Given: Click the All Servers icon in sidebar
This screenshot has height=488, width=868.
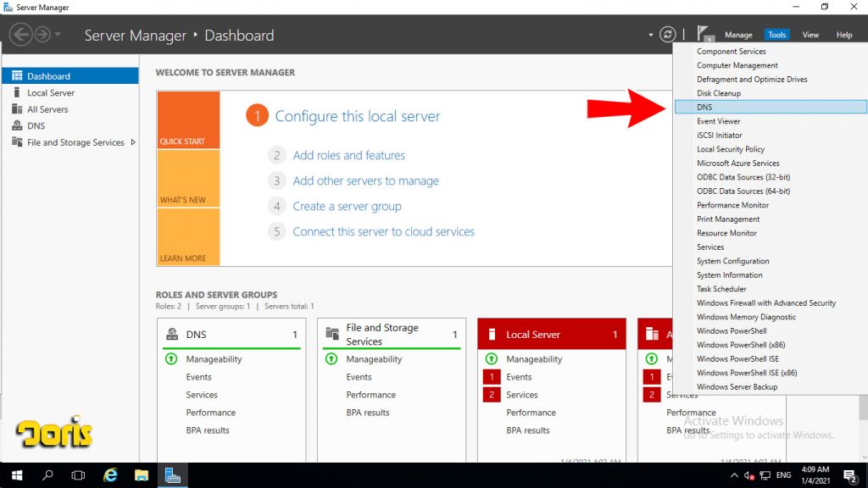Looking at the screenshot, I should tap(17, 109).
